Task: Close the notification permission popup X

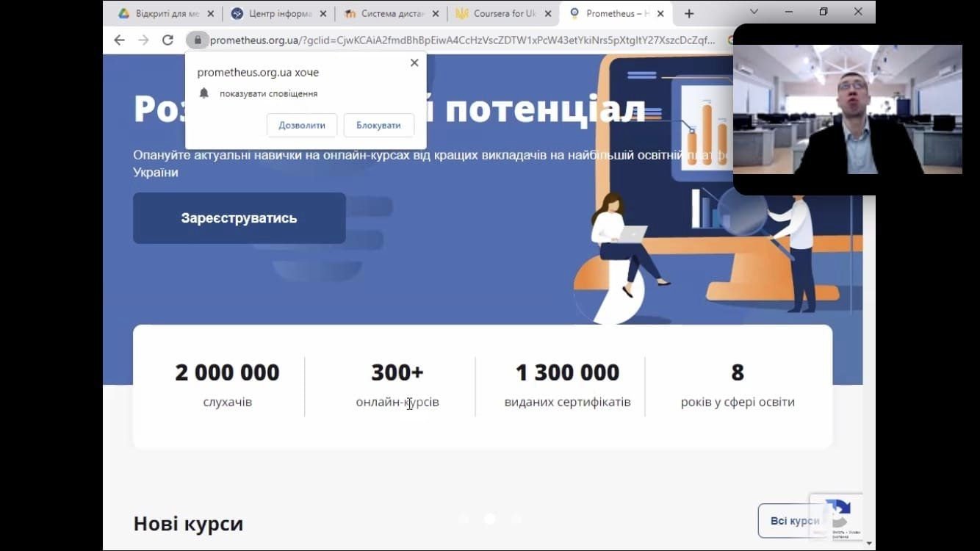Action: click(414, 63)
